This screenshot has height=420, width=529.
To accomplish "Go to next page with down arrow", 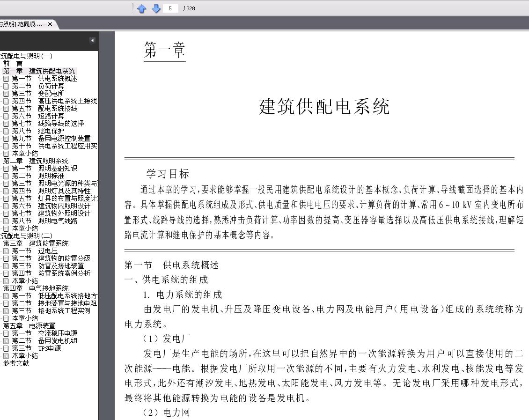I will point(155,8).
